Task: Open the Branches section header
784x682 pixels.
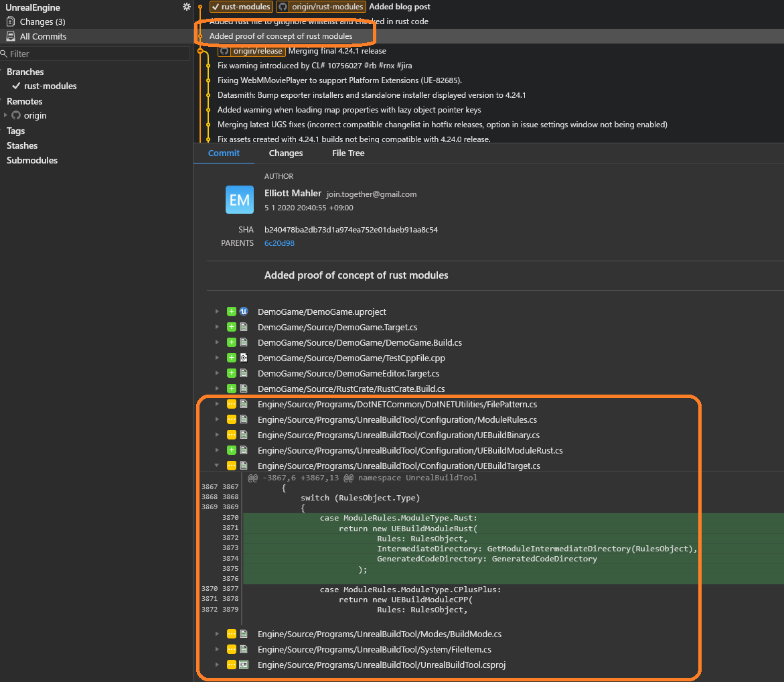Action: click(x=25, y=72)
